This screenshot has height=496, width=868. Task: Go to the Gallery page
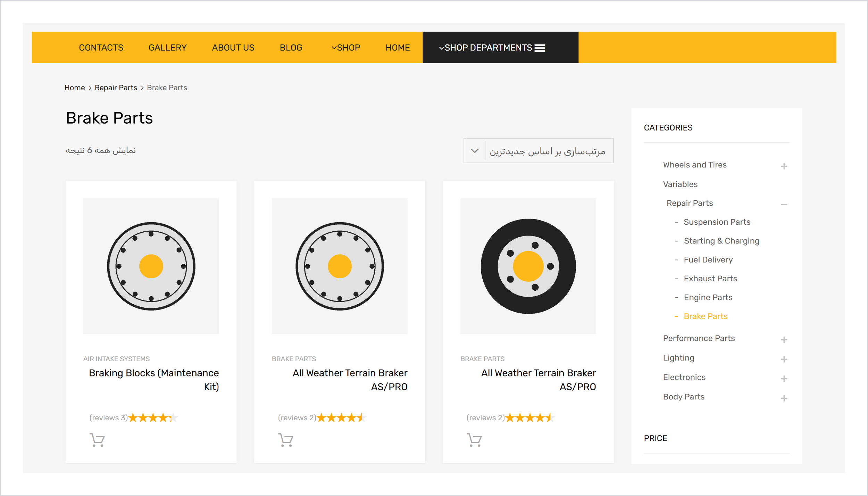168,48
